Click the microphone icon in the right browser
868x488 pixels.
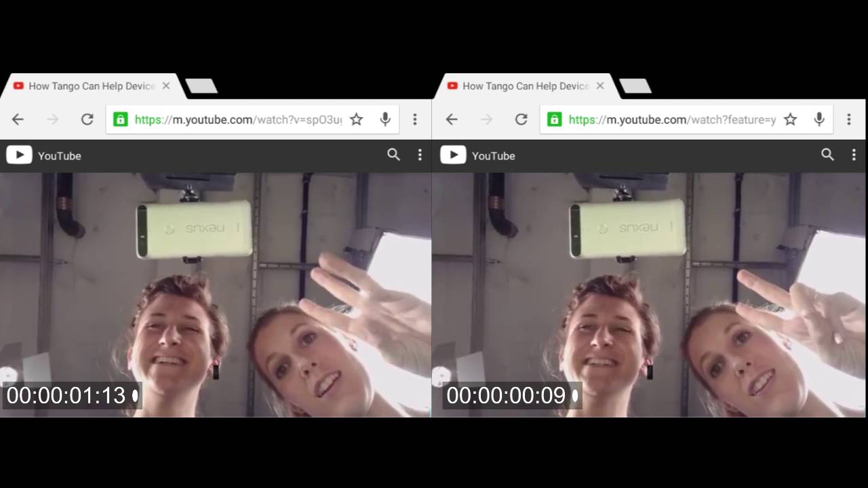coord(819,119)
